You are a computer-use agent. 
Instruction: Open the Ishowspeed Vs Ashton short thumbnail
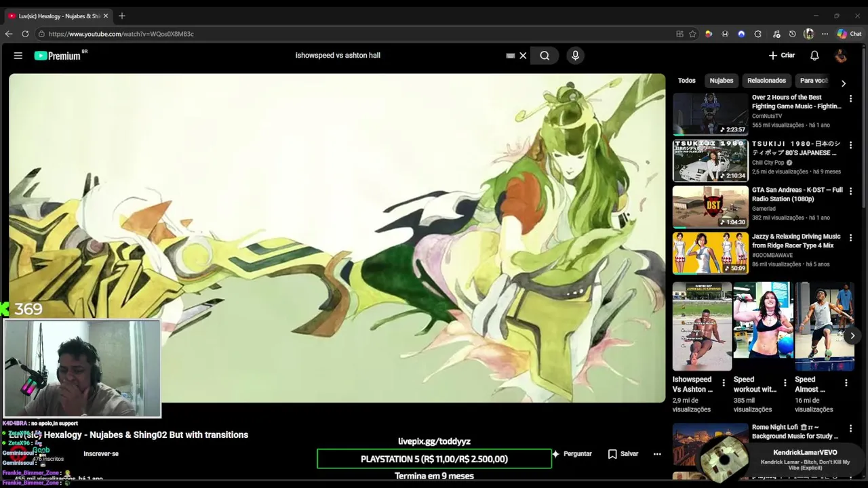tap(702, 327)
